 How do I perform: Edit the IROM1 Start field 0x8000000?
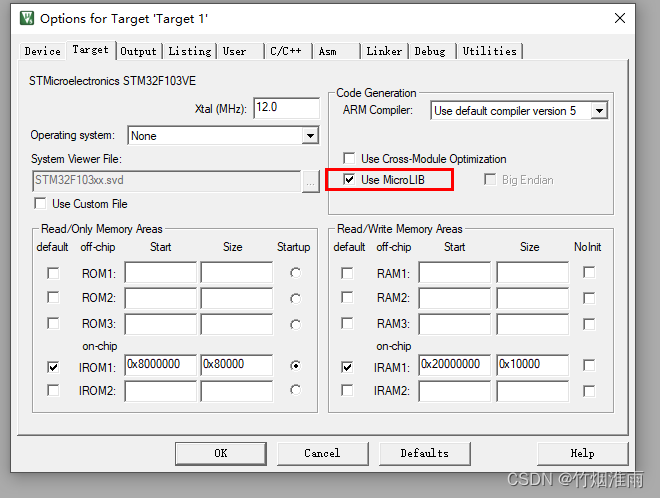click(x=160, y=365)
